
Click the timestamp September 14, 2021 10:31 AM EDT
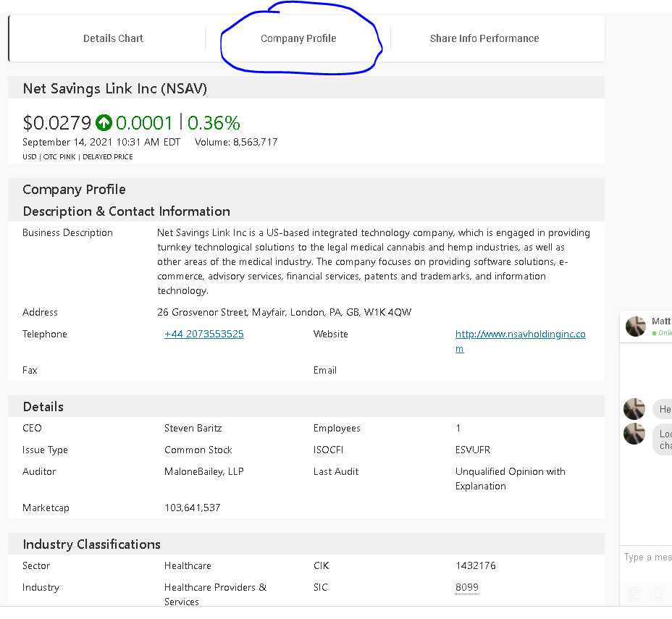pyautogui.click(x=101, y=142)
